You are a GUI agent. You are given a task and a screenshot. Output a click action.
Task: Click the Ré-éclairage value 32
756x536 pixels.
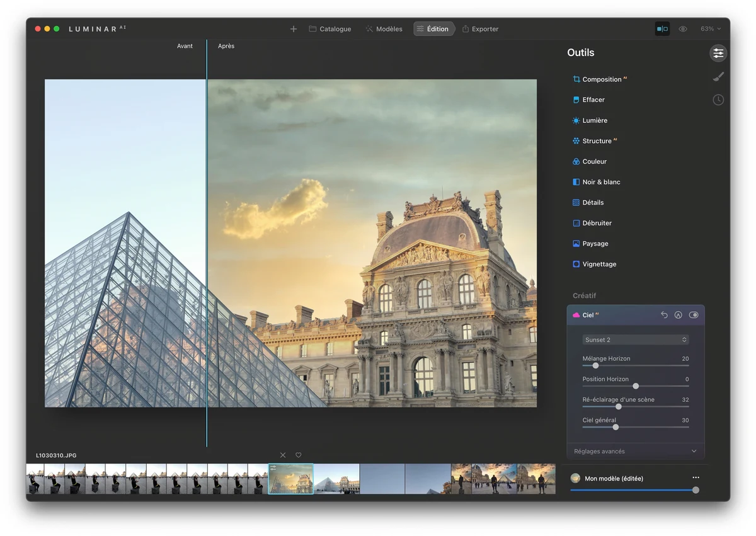pos(685,399)
